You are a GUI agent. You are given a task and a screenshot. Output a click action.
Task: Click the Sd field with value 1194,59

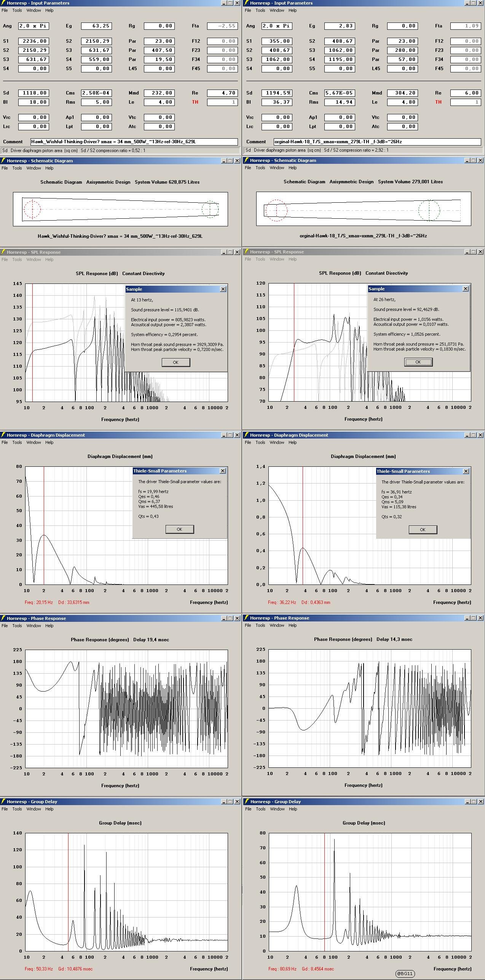tap(277, 93)
